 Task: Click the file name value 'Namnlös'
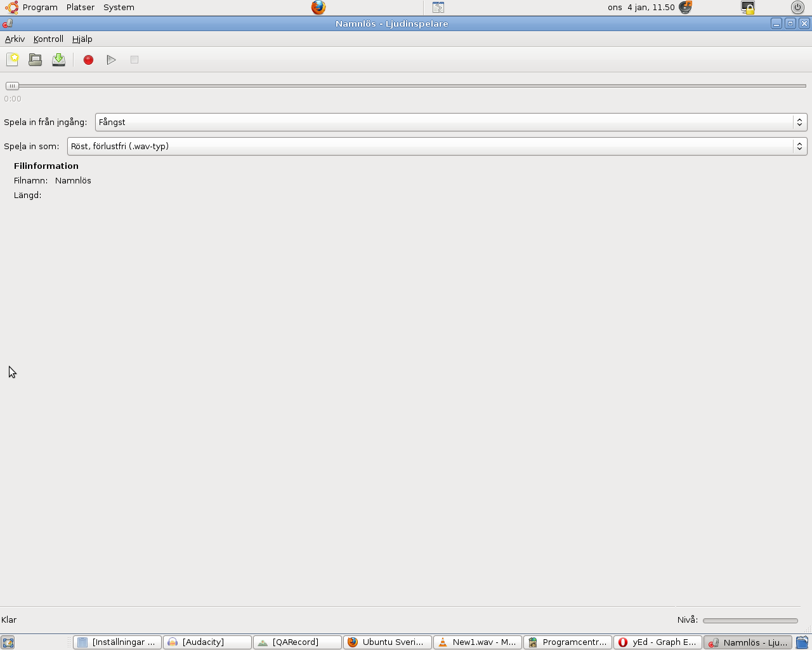pos(73,180)
